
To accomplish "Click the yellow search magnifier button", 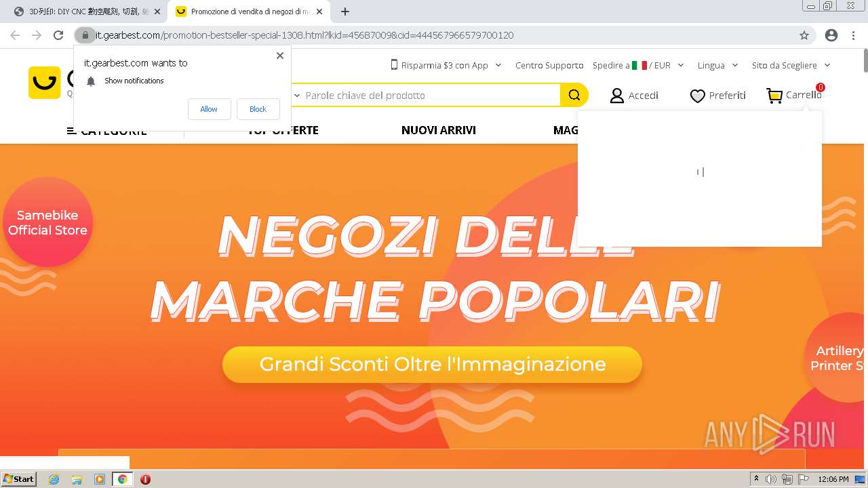I will (x=574, y=95).
